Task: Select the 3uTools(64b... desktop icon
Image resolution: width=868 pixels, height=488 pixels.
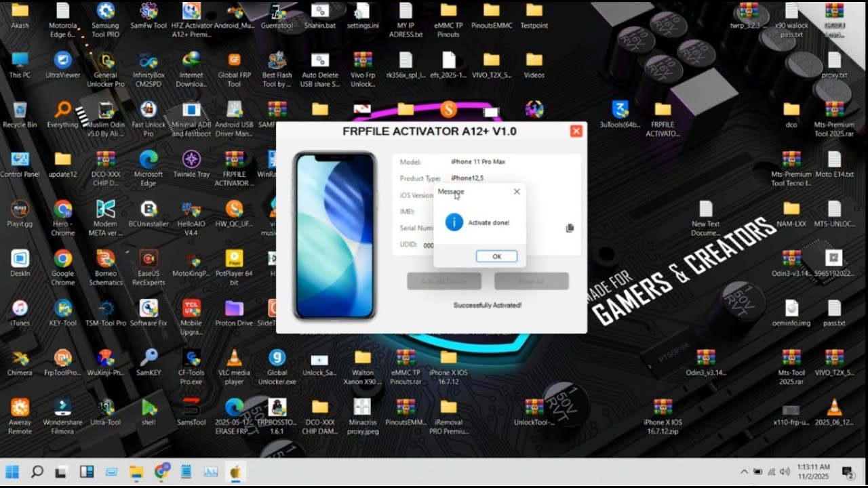Action: pos(620,115)
